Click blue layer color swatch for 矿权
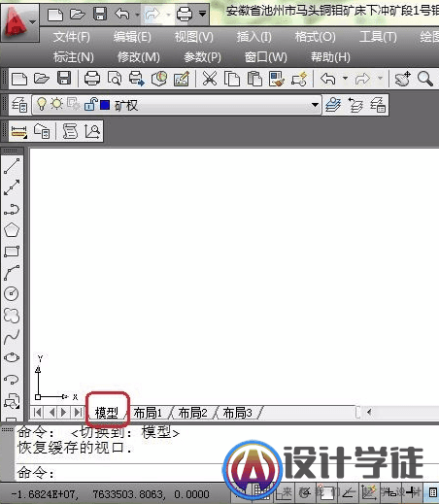Image resolution: width=439 pixels, height=504 pixels. tap(105, 105)
